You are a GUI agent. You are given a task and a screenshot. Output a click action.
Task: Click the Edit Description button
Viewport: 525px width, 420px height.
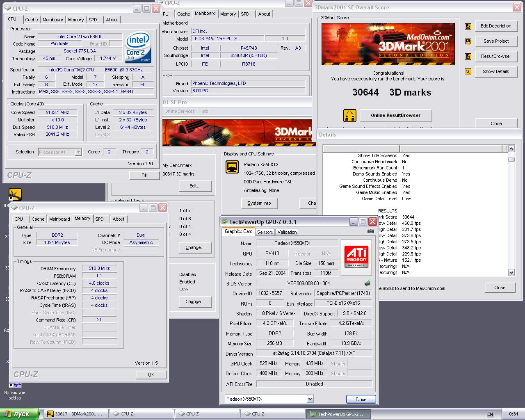496,26
